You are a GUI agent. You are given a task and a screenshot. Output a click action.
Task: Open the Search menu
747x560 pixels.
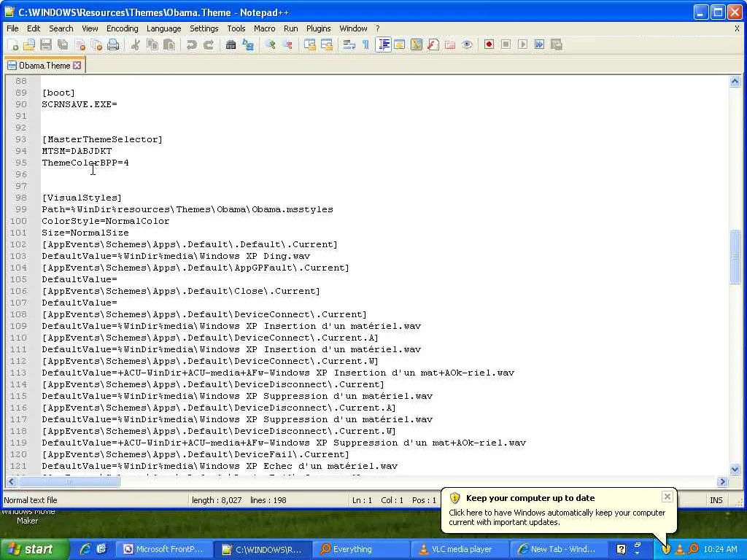[x=61, y=28]
